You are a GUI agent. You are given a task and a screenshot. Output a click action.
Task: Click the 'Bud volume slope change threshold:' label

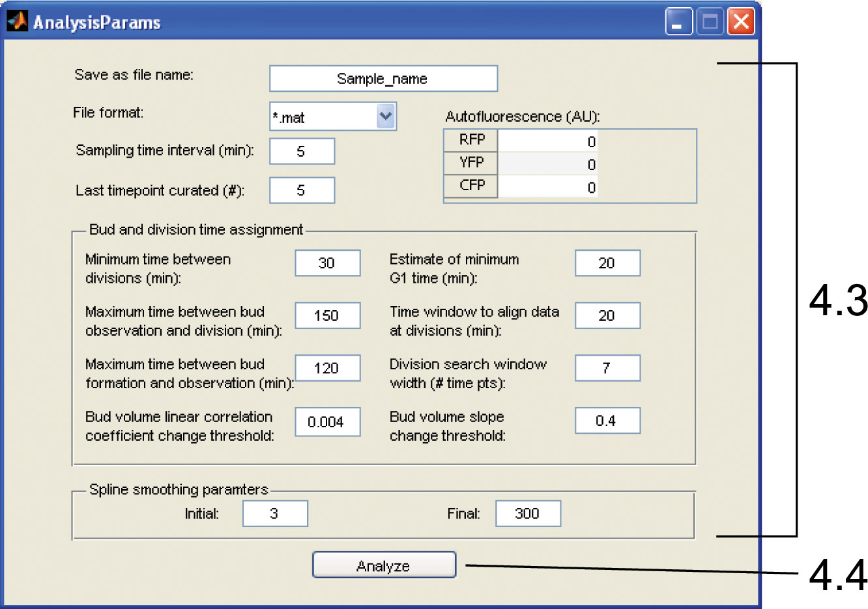coord(448,426)
